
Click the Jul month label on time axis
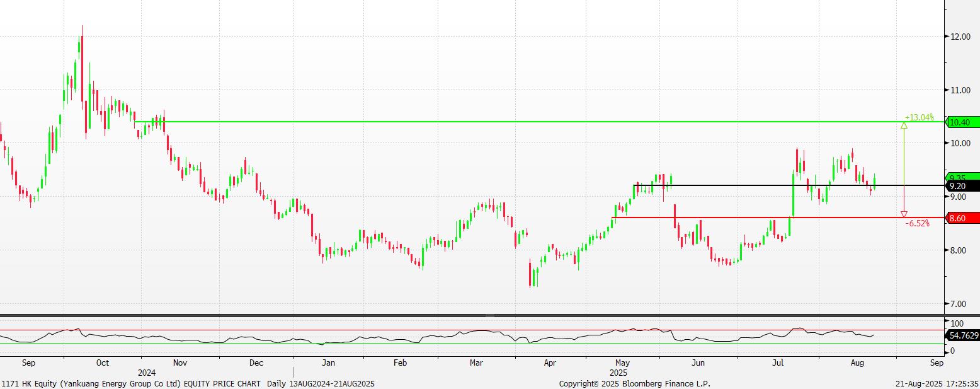778,363
